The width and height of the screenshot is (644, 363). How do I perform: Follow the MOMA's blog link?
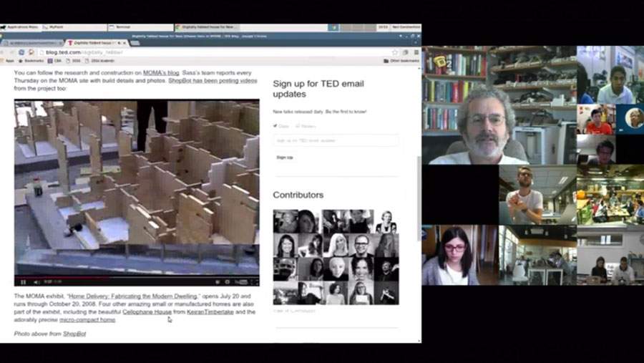[x=161, y=73]
